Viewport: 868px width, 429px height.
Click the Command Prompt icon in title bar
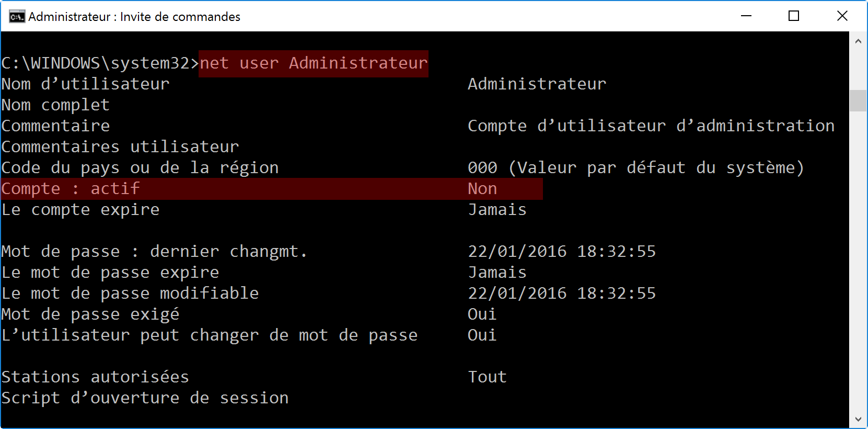17,17
